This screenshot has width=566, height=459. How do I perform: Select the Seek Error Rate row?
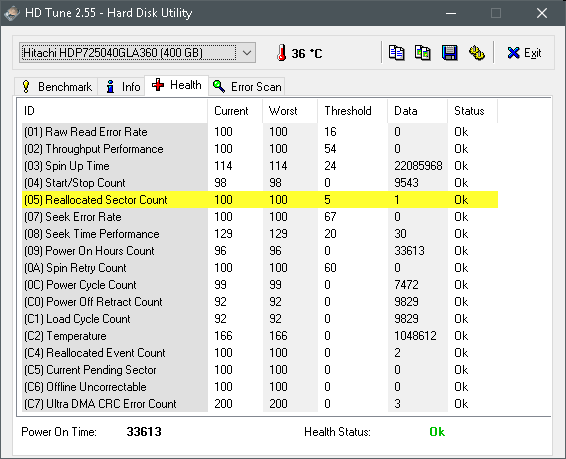[260, 217]
